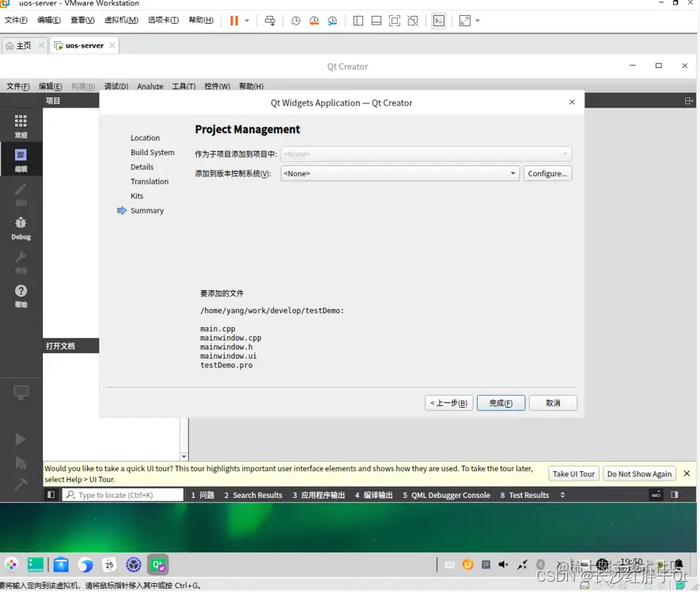Open Projects mode wrench icon
The image size is (700, 592).
(x=21, y=262)
